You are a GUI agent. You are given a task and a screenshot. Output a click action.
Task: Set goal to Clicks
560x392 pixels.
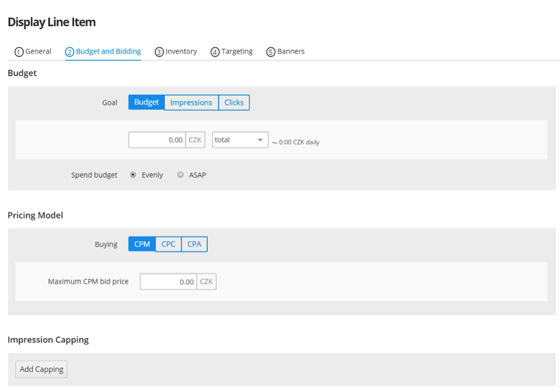point(234,102)
